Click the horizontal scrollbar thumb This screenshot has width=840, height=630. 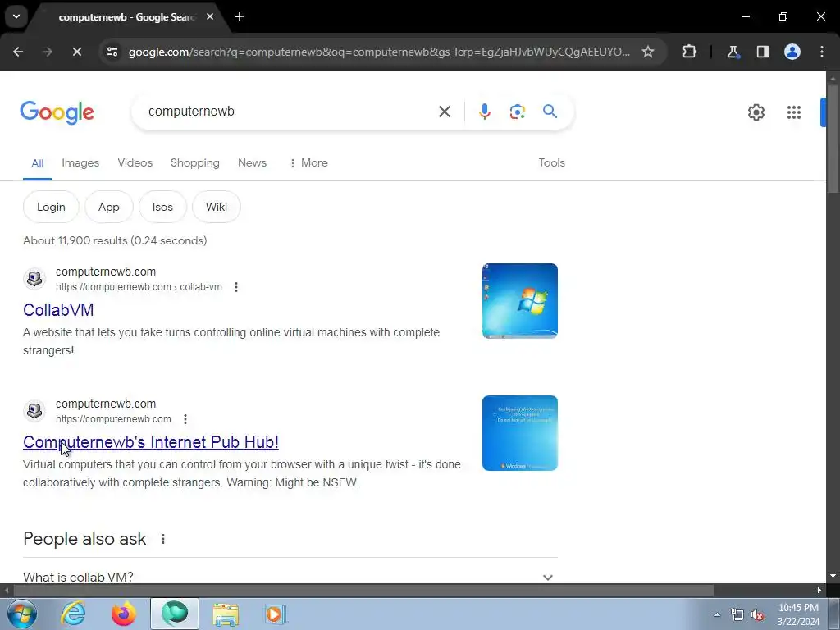point(363,591)
